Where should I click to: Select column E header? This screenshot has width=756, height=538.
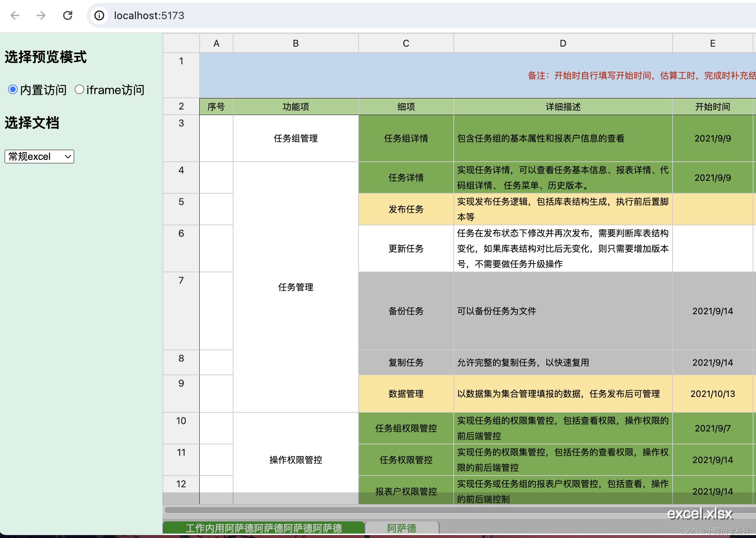click(713, 43)
